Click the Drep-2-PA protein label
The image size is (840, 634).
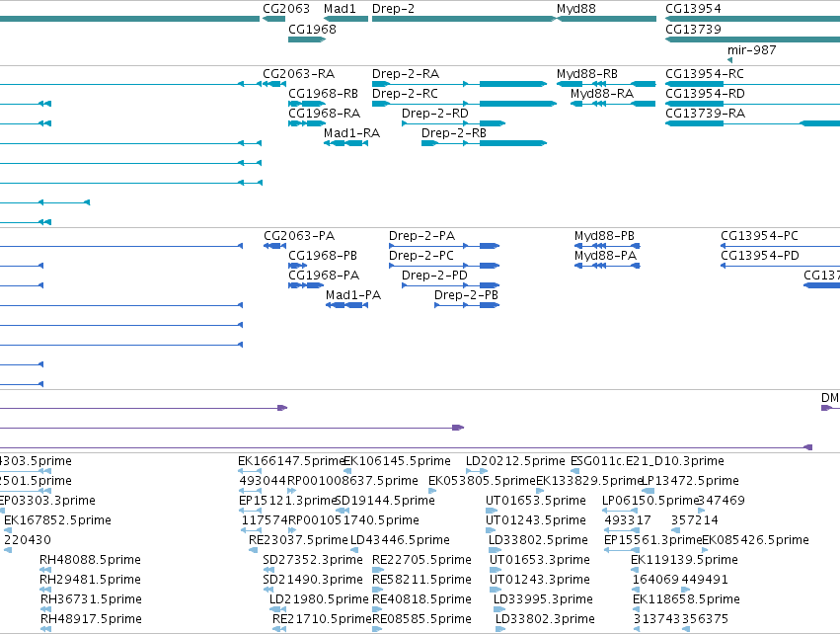click(421, 236)
